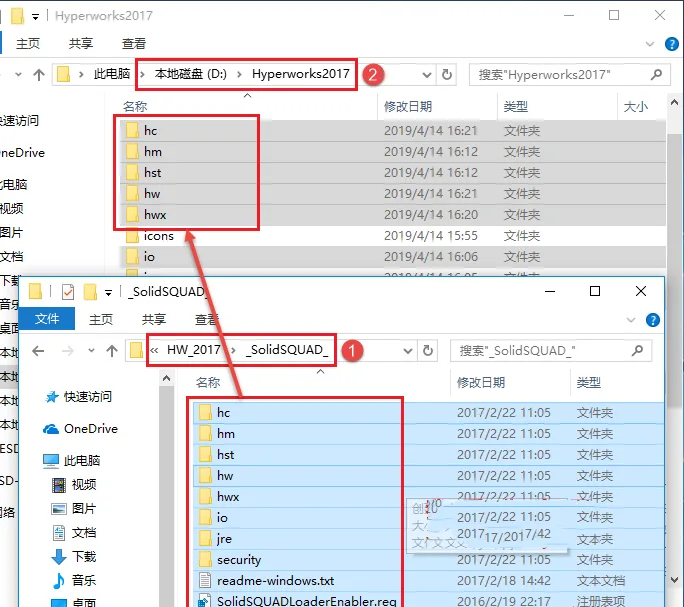Click refresh button in _SolidSQUAD_ address bar
The width and height of the screenshot is (684, 607).
point(428,350)
